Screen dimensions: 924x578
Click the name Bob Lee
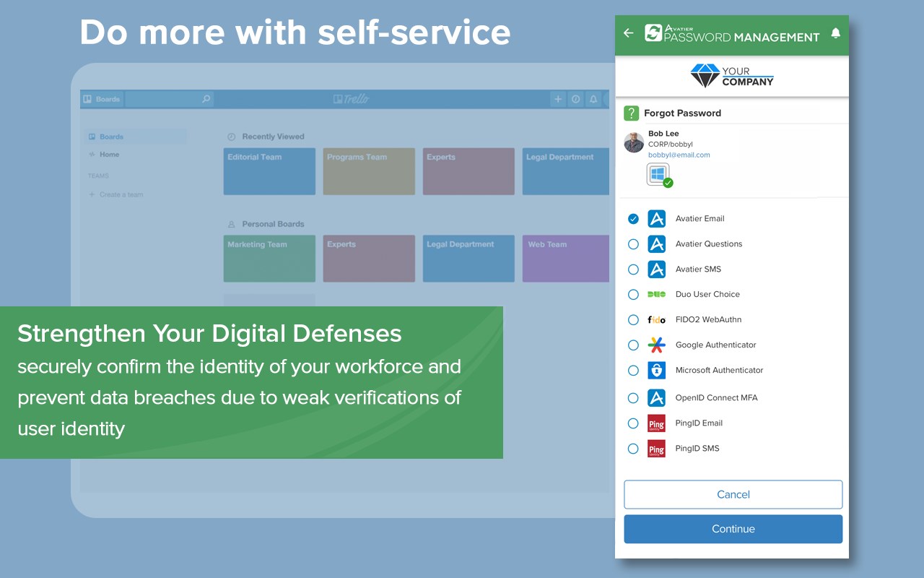point(663,134)
